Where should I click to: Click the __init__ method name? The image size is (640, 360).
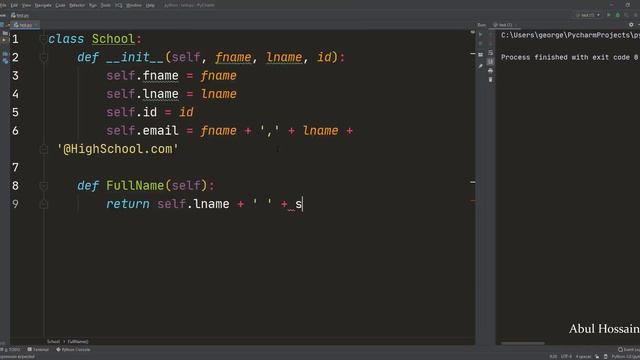[x=135, y=58]
